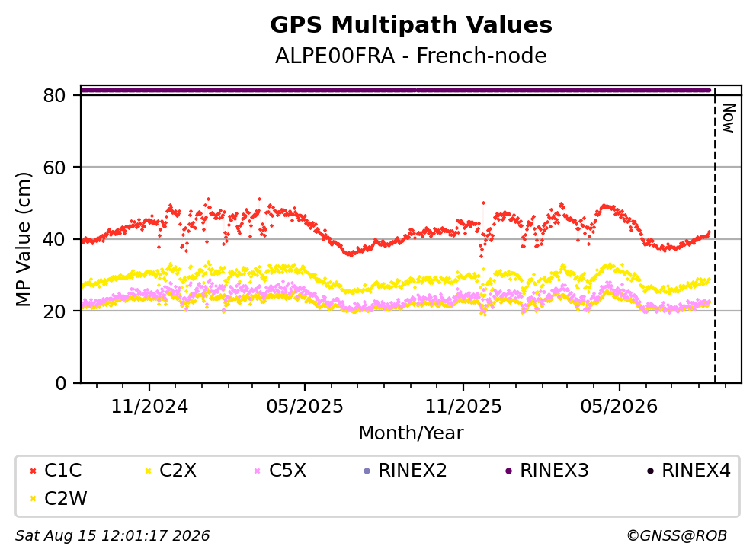Click the Month/Year axis label
The image size is (756, 559).
[411, 433]
